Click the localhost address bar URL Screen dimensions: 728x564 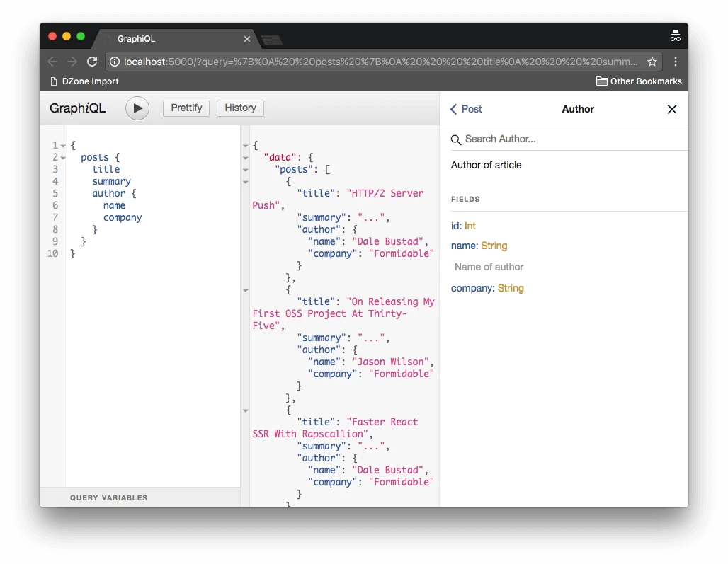[380, 62]
